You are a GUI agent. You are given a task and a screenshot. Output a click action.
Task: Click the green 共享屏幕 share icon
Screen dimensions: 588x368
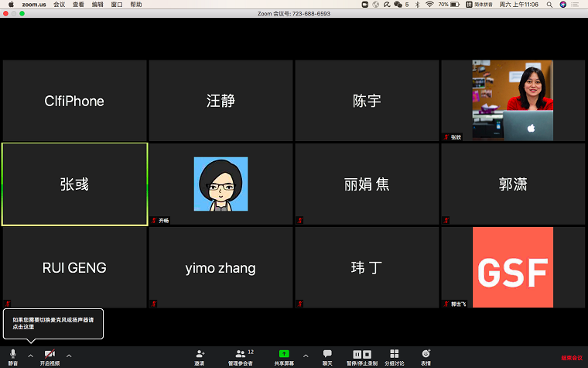(x=284, y=355)
